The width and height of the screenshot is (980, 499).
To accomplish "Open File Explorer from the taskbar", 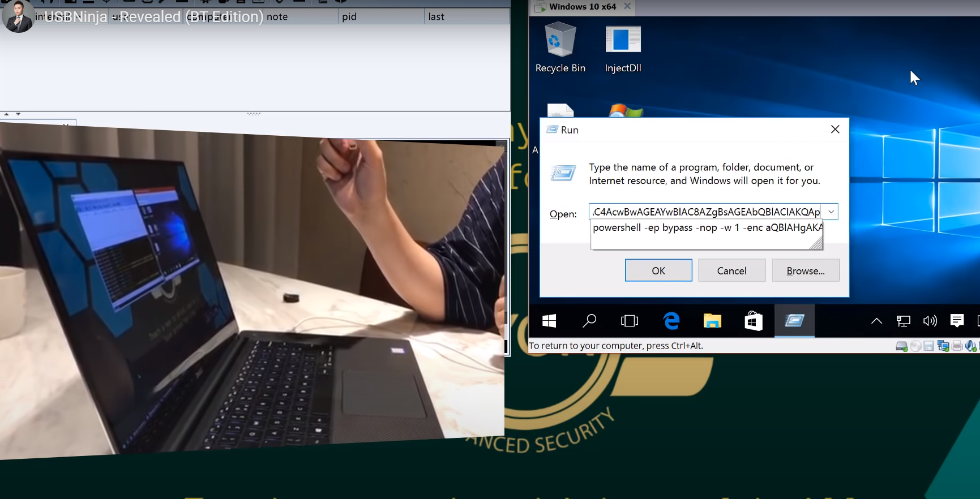I will 712,321.
